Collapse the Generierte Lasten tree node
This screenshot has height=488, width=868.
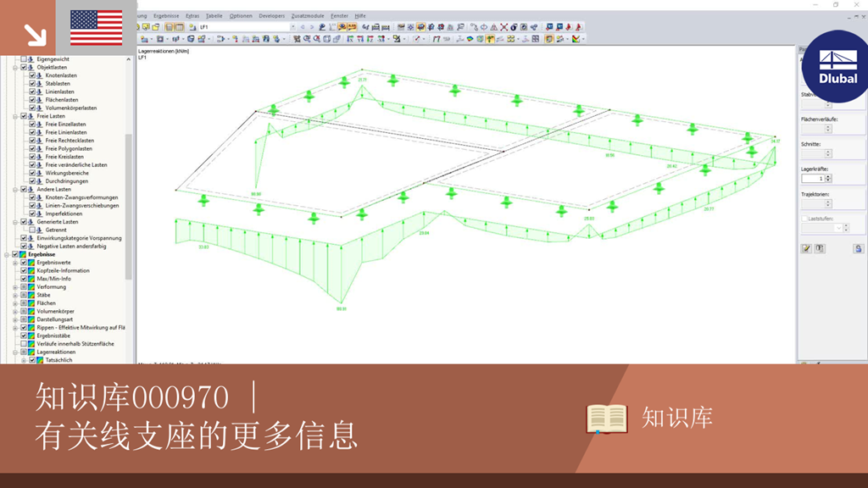(15, 222)
